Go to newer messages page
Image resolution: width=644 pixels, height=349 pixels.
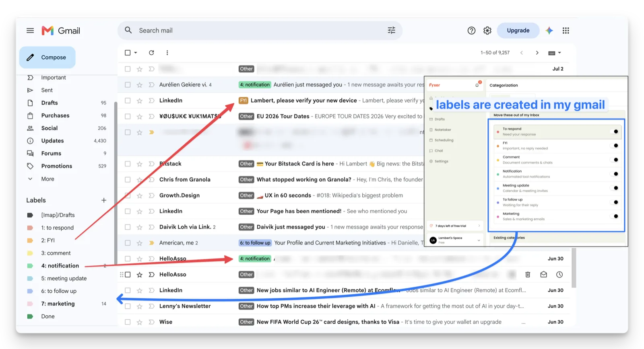click(522, 53)
